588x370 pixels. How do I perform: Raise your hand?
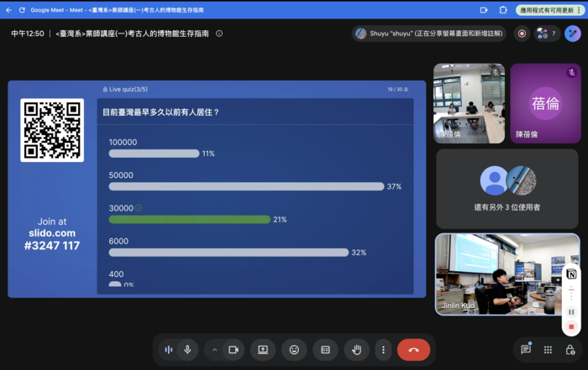point(356,350)
